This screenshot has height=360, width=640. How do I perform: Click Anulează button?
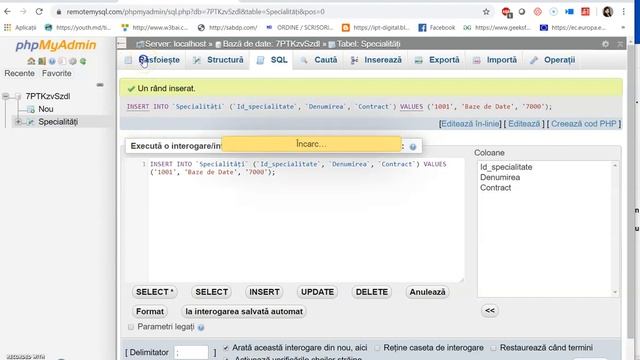[x=427, y=292]
